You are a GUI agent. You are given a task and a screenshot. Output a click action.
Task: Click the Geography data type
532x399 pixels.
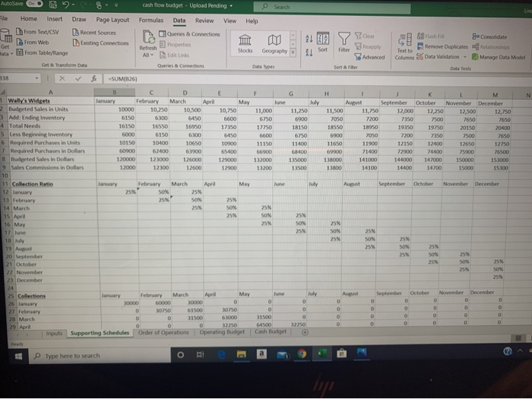click(274, 44)
